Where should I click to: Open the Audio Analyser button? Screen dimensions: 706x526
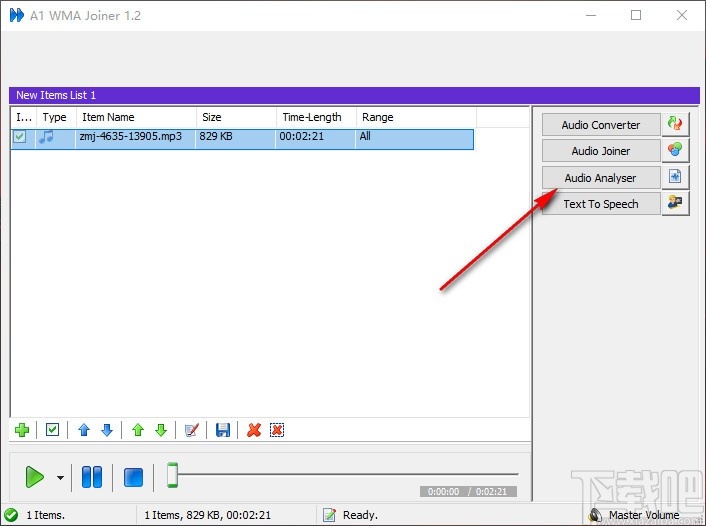pos(601,178)
